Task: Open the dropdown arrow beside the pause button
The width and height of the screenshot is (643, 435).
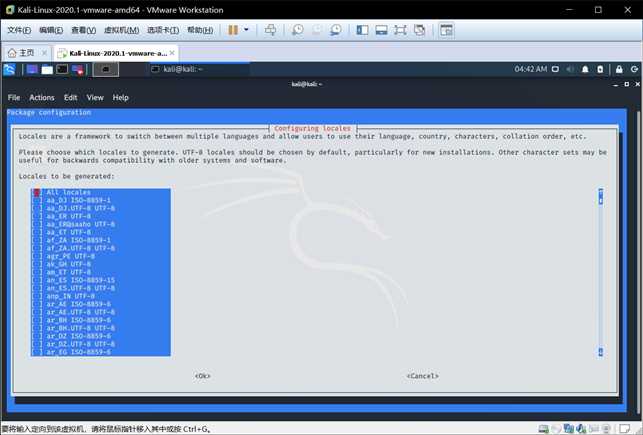Action: pos(246,30)
